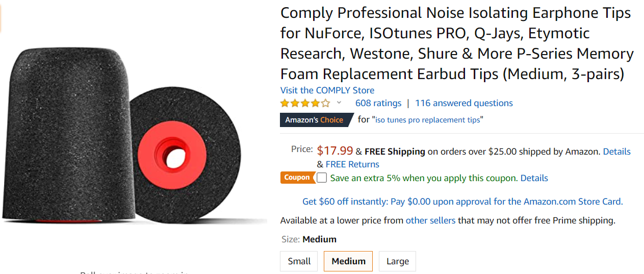Click Details link next to coupon offer

pos(534,178)
